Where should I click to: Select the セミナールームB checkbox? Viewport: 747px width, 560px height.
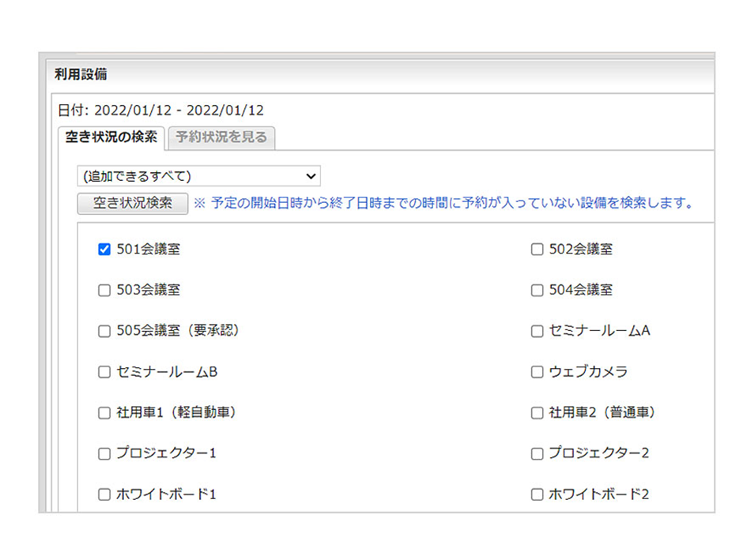tap(104, 372)
